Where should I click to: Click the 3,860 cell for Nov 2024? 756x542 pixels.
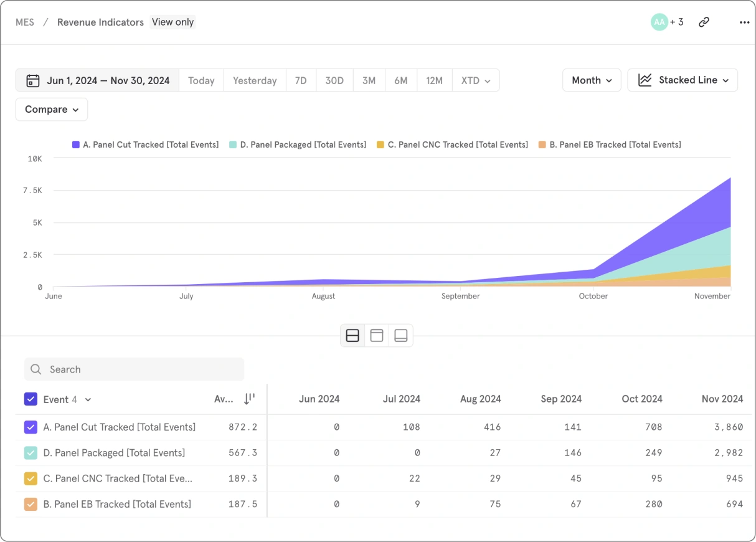[729, 427]
